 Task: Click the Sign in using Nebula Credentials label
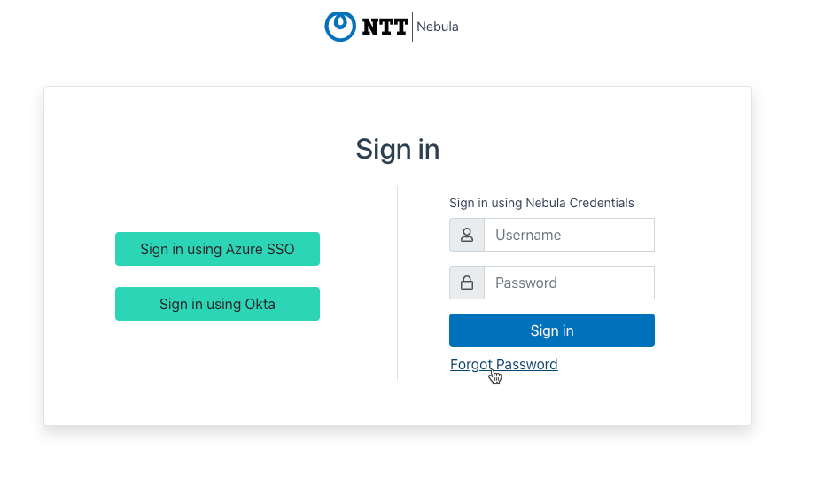(541, 203)
